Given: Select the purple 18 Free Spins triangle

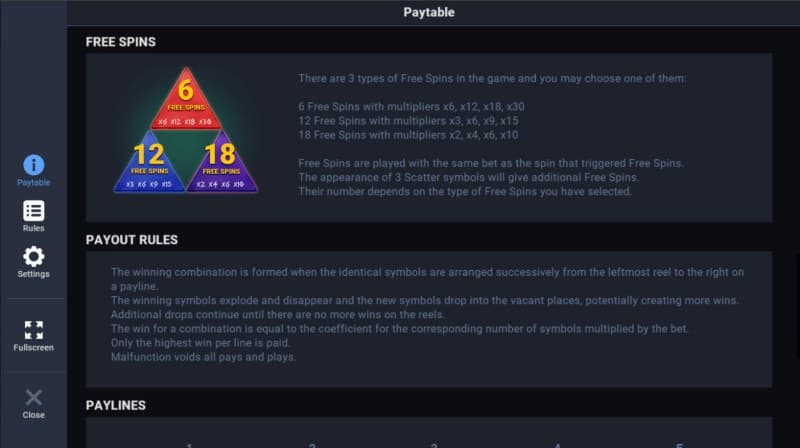Looking at the screenshot, I should (222, 164).
